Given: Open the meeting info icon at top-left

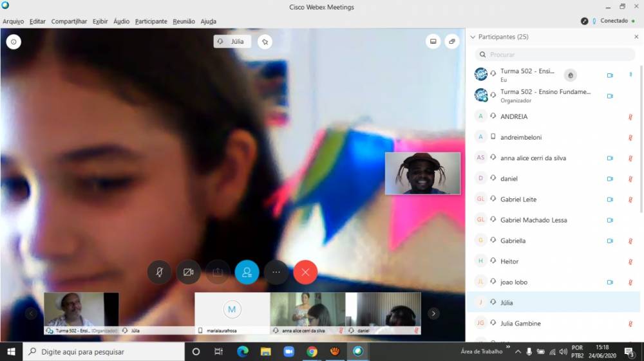Looking at the screenshot, I should pyautogui.click(x=14, y=42).
